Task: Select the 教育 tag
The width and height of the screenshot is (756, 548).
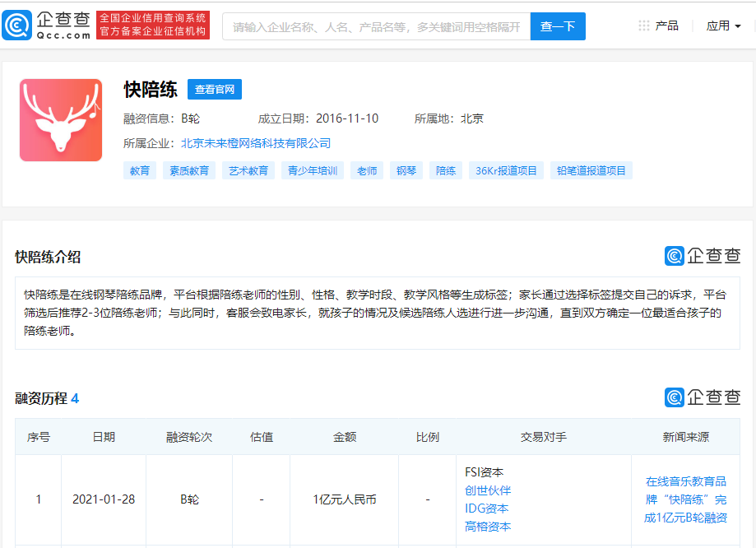Action: (140, 171)
